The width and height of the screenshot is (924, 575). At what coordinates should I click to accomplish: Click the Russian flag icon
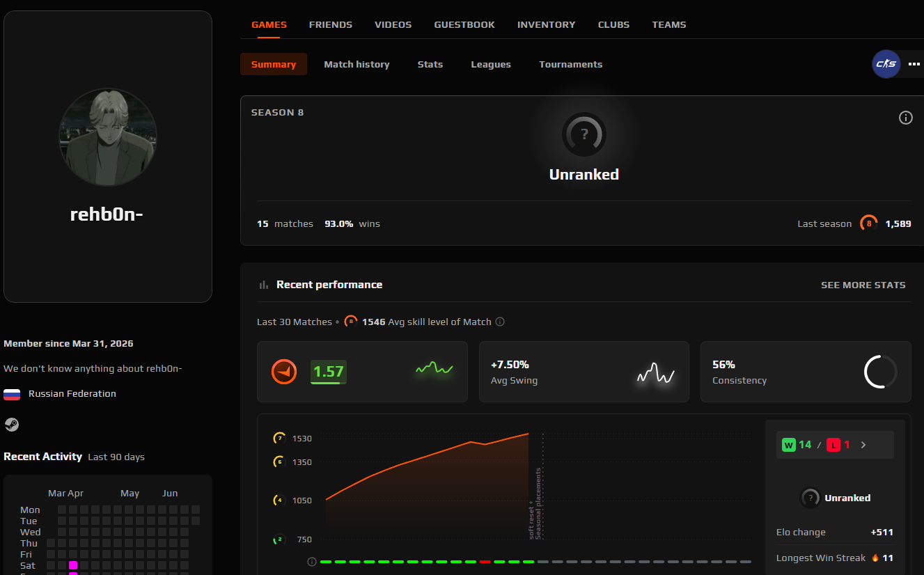click(x=12, y=394)
